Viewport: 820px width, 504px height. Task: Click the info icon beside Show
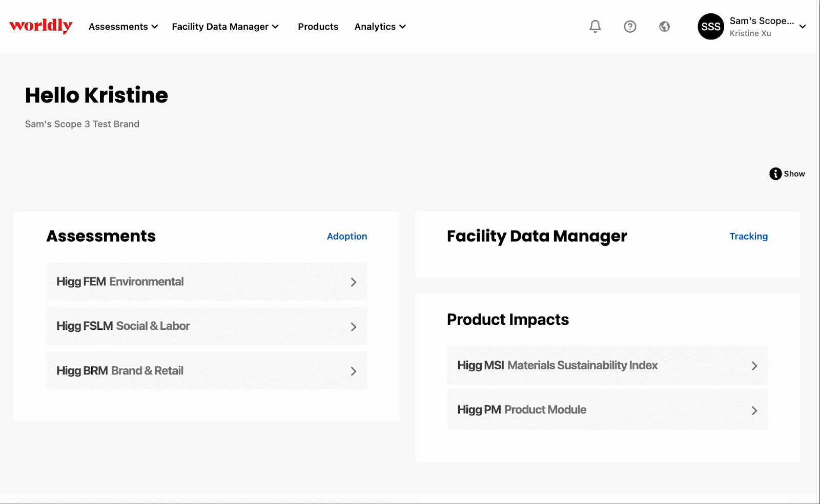(x=775, y=174)
